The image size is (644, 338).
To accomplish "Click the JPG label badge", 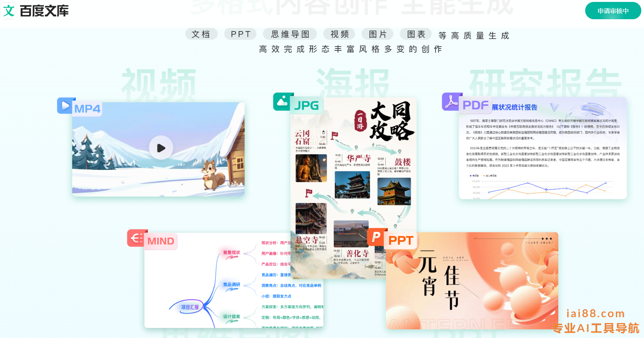I will 306,105.
